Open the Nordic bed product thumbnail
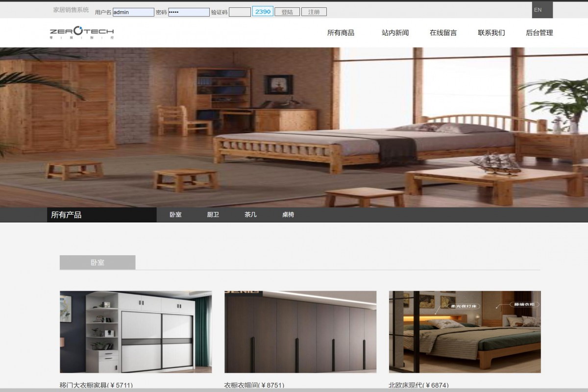588x392 pixels. (465, 332)
